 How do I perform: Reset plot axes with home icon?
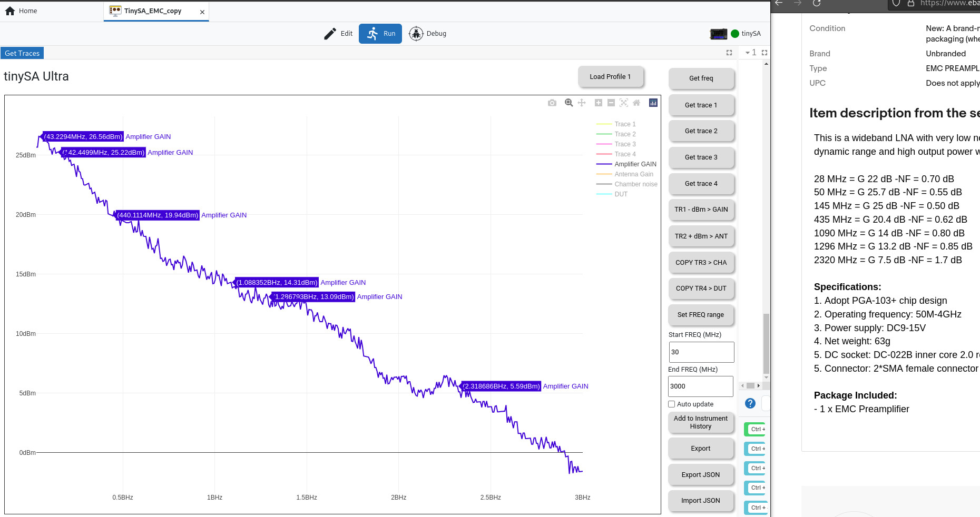[x=636, y=103]
